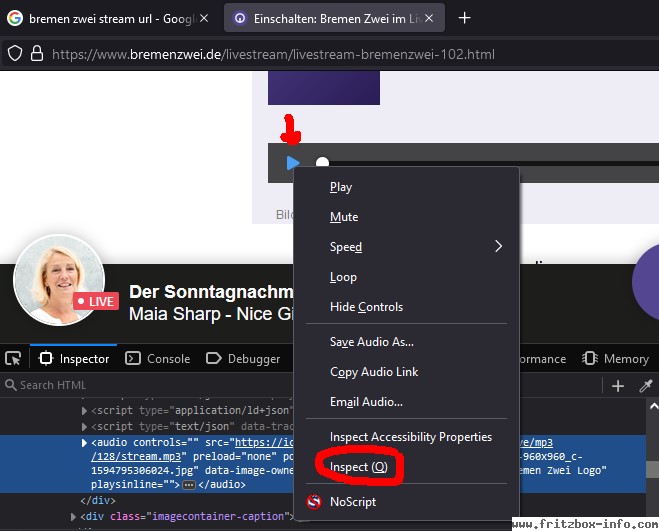Click the inspector vertical scrollbar thumb
The height and width of the screenshot is (531, 659).
pyautogui.click(x=653, y=469)
